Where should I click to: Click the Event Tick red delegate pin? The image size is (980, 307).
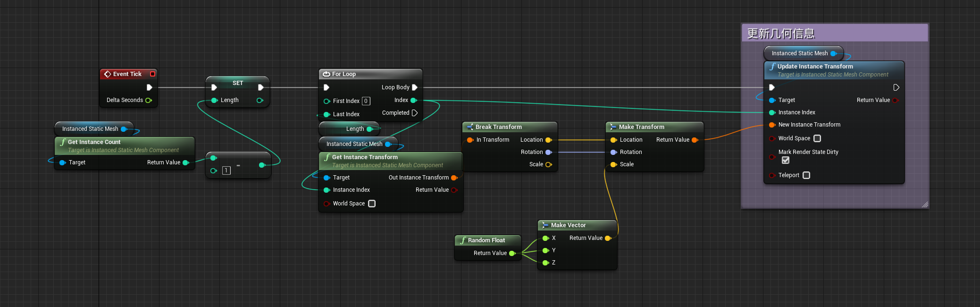tap(152, 74)
